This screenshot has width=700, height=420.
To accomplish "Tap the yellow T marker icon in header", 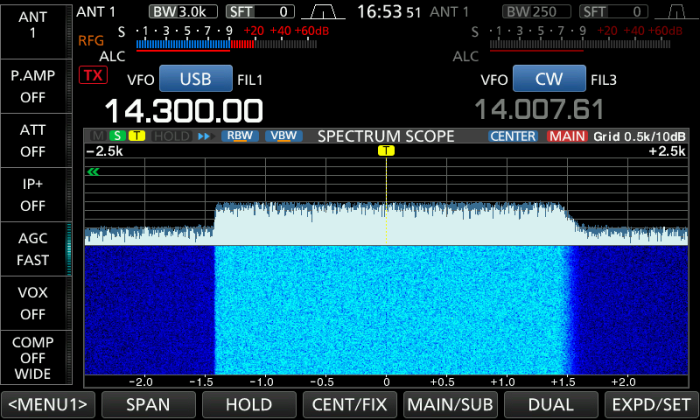I will (x=137, y=136).
